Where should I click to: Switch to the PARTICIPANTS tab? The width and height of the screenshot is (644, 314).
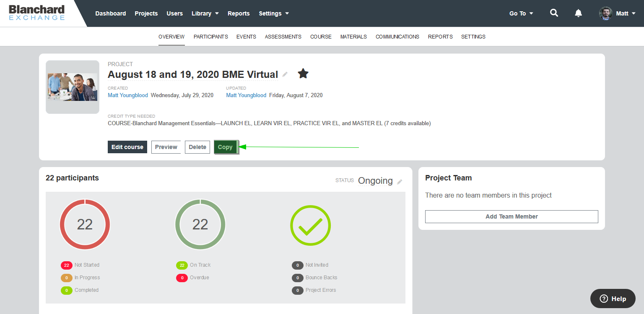point(211,37)
